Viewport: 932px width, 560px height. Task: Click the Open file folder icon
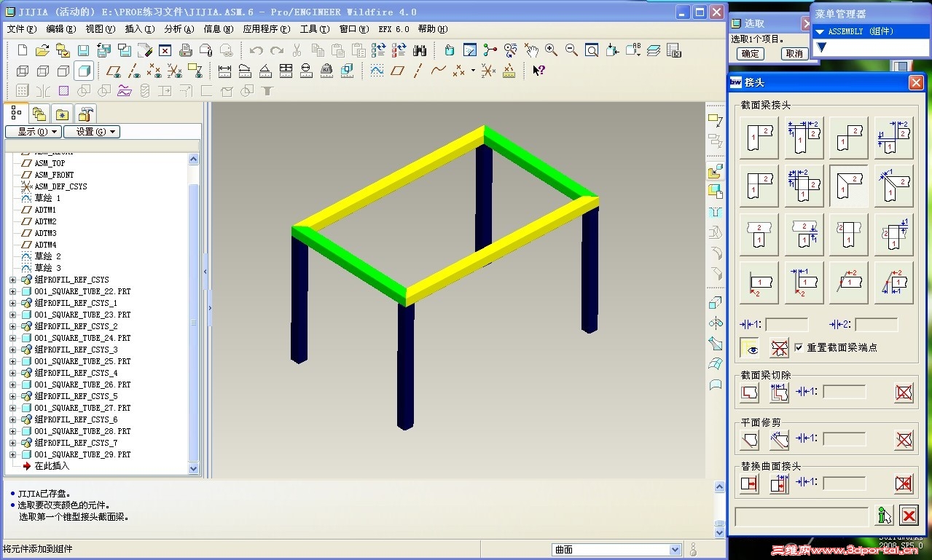click(42, 50)
